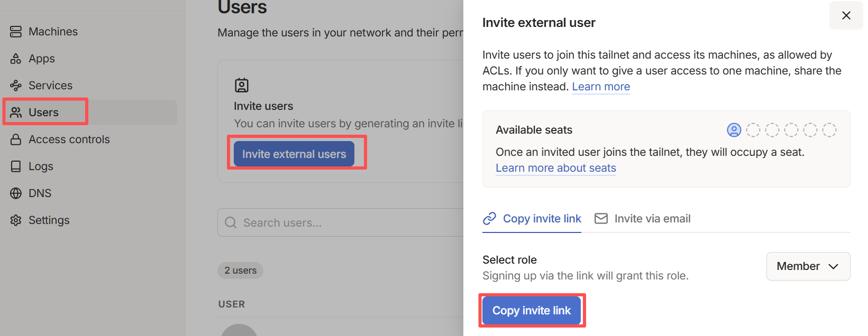The height and width of the screenshot is (336, 868).
Task: Click into the Search users field
Action: tap(341, 222)
